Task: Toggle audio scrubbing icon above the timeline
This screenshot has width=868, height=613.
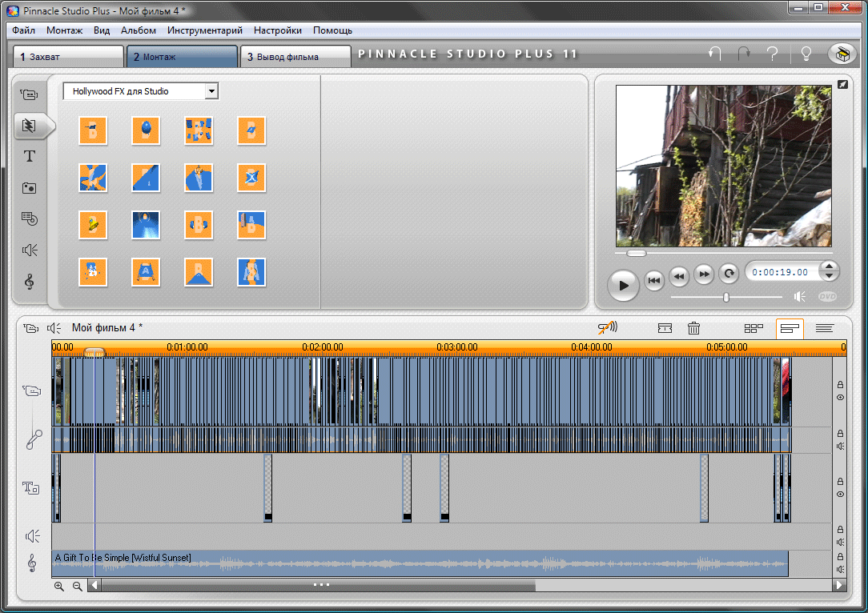Action: coord(608,327)
